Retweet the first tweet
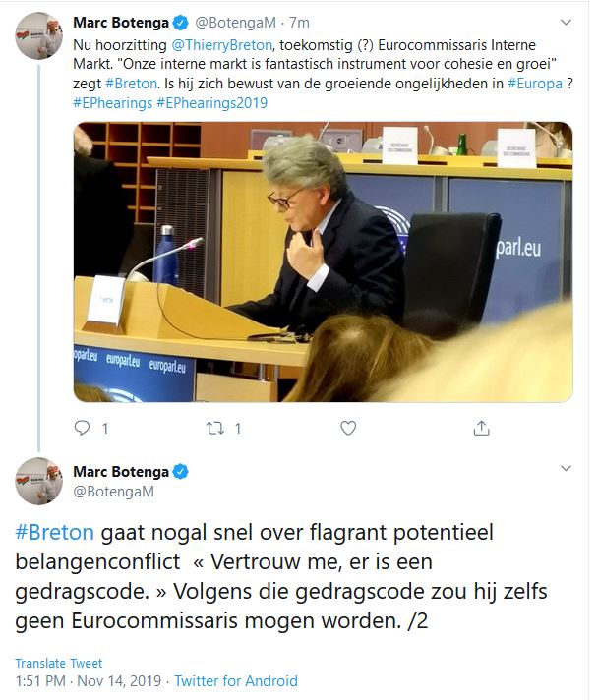 pos(214,428)
